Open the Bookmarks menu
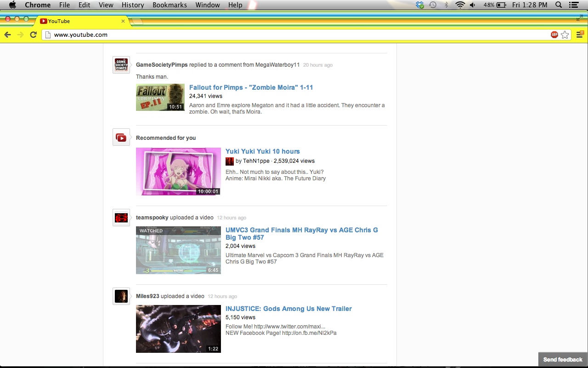The image size is (588, 368). (x=170, y=5)
